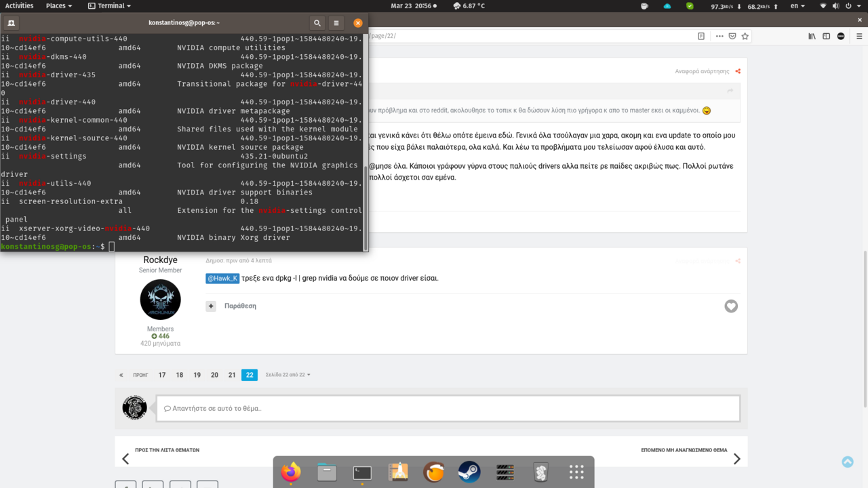868x488 pixels.
Task: Click the browser page vertical scrollbar
Action: (864, 329)
